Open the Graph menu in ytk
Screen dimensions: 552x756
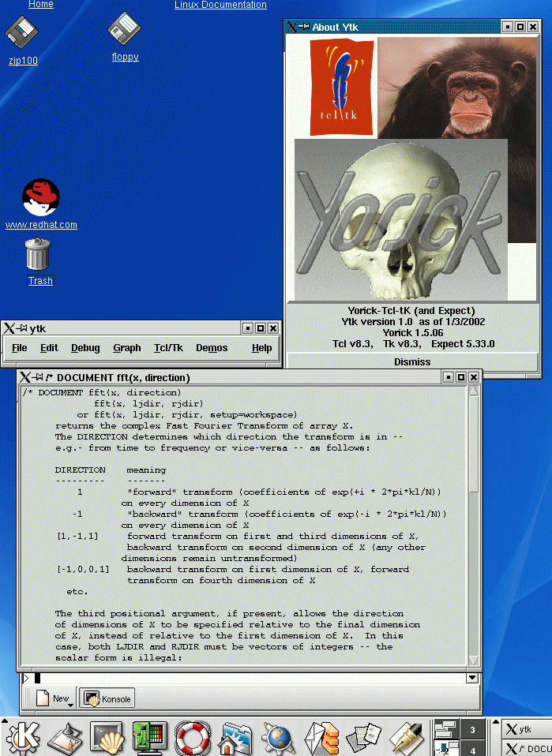tap(126, 348)
